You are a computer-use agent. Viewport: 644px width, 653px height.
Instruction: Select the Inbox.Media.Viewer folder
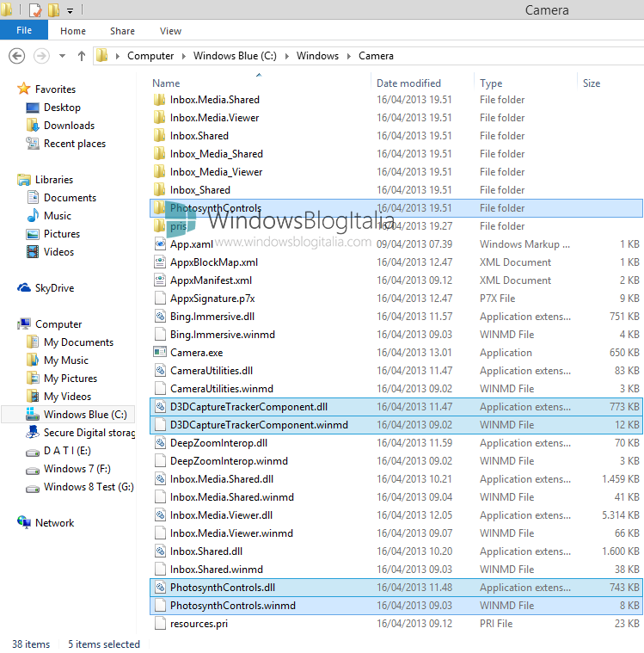pos(214,118)
